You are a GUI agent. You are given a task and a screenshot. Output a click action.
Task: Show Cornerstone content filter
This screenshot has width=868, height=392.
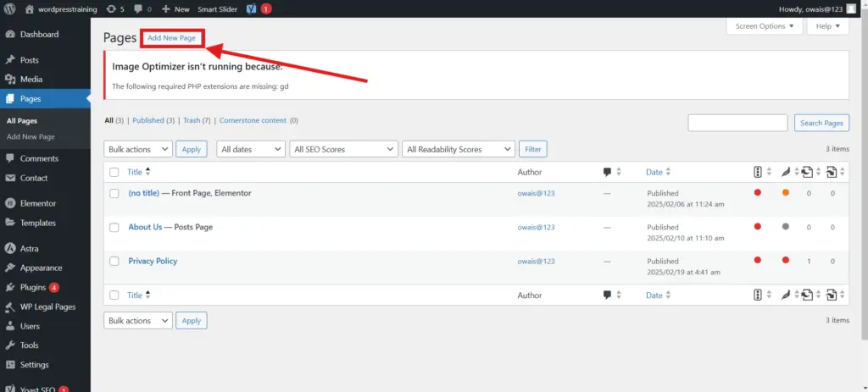click(253, 120)
